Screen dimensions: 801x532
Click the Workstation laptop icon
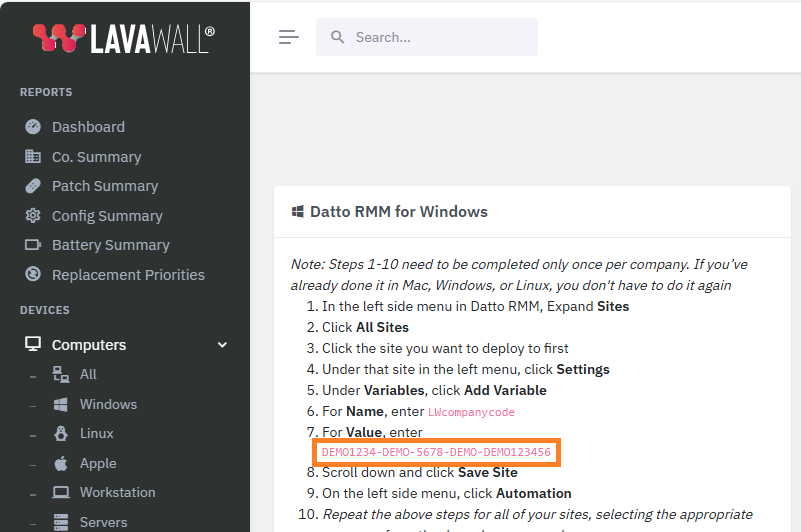coord(61,493)
